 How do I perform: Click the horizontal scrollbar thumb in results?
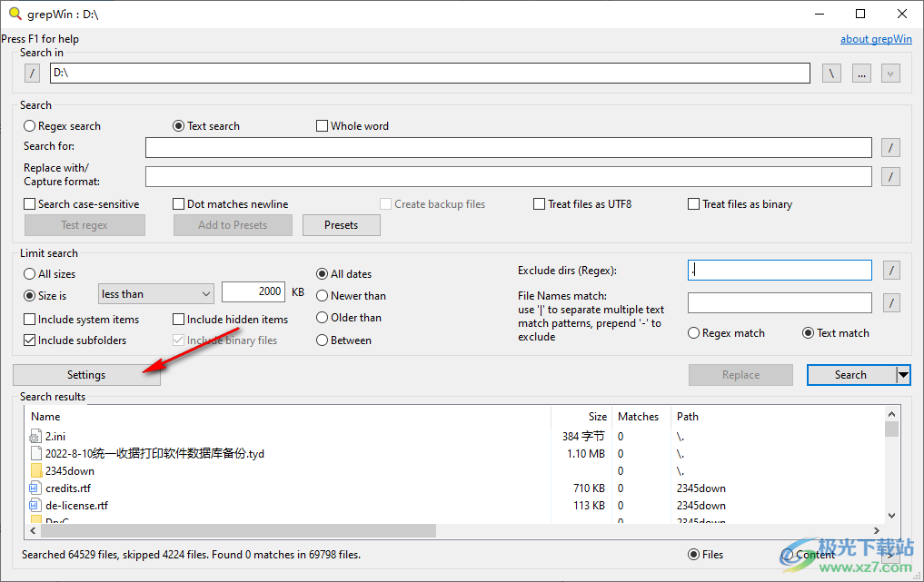238,531
